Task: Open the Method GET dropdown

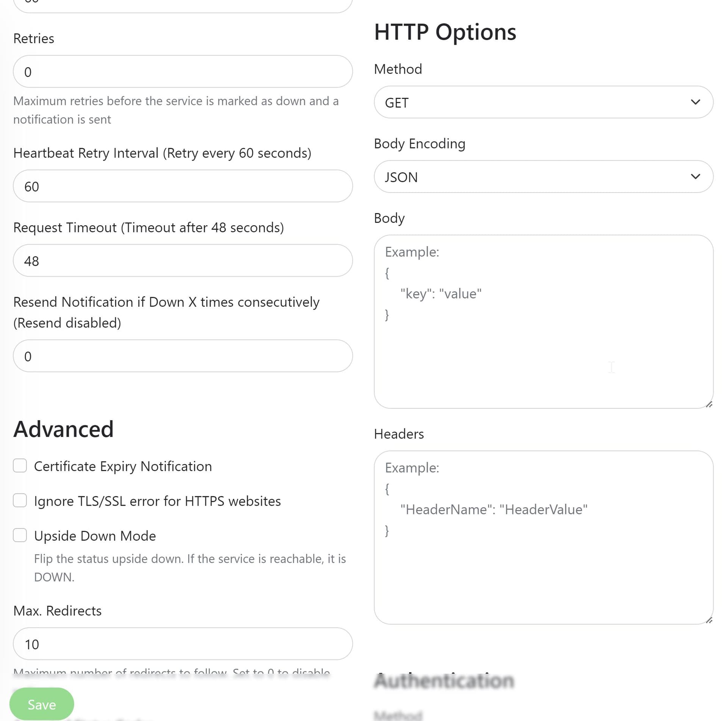Action: 531,102
